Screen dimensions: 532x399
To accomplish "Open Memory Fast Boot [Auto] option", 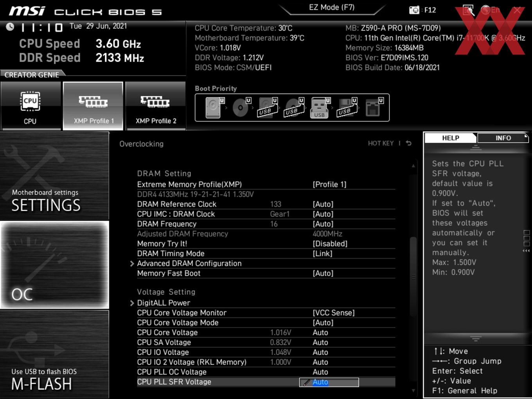I will (323, 273).
